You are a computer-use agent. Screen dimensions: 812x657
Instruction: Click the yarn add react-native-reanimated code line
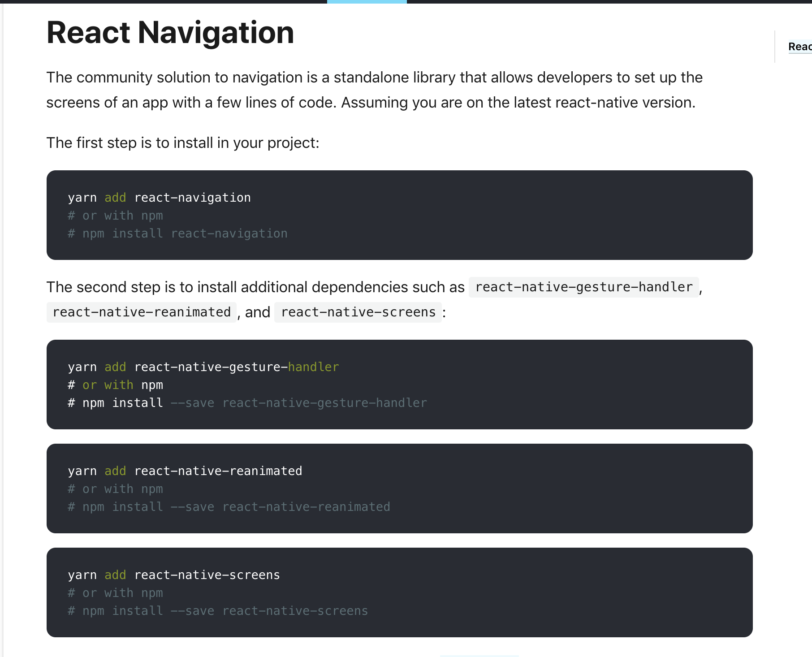pos(185,471)
